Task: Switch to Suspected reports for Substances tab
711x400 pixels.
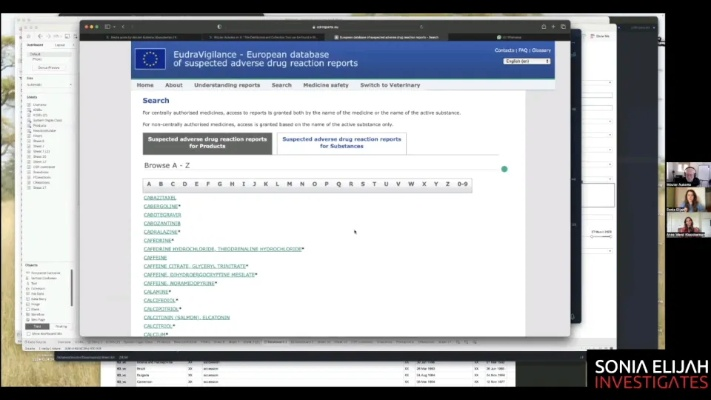Action: click(341, 143)
